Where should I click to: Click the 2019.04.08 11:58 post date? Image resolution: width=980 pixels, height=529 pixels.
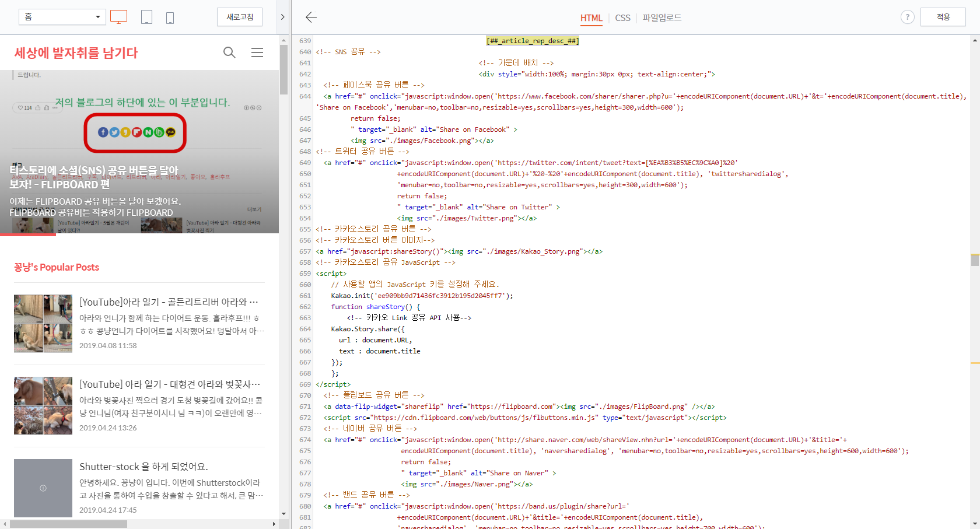click(108, 345)
